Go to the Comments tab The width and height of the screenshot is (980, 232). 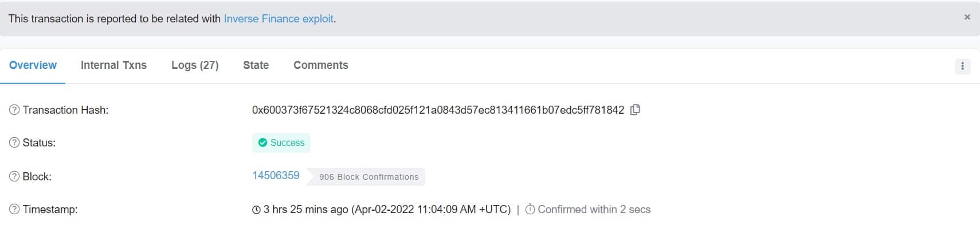(320, 65)
